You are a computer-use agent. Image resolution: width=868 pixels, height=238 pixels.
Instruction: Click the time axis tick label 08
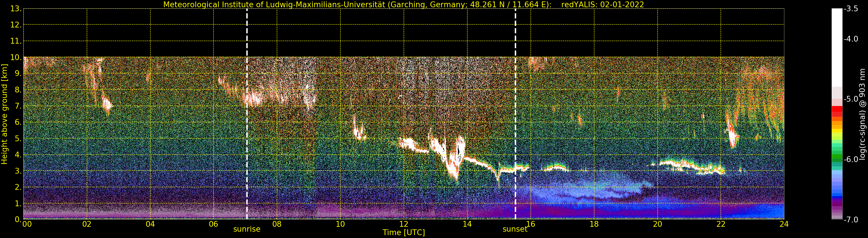[x=277, y=224]
